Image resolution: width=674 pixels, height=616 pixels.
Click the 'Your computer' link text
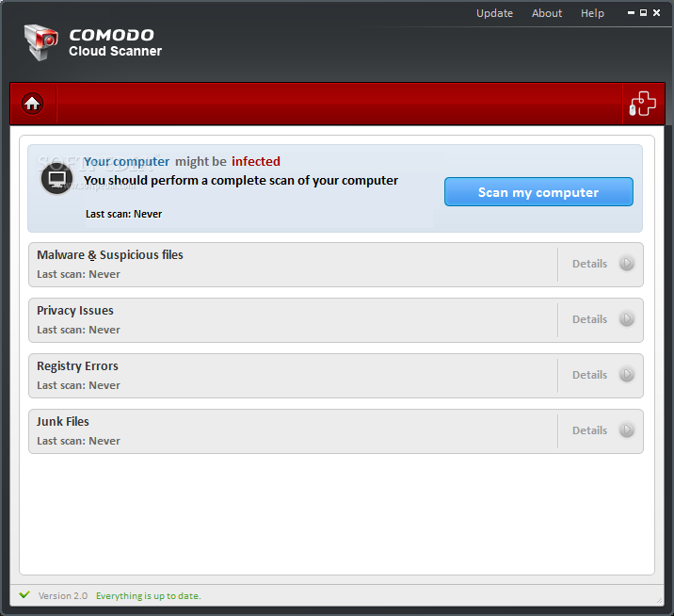point(126,162)
